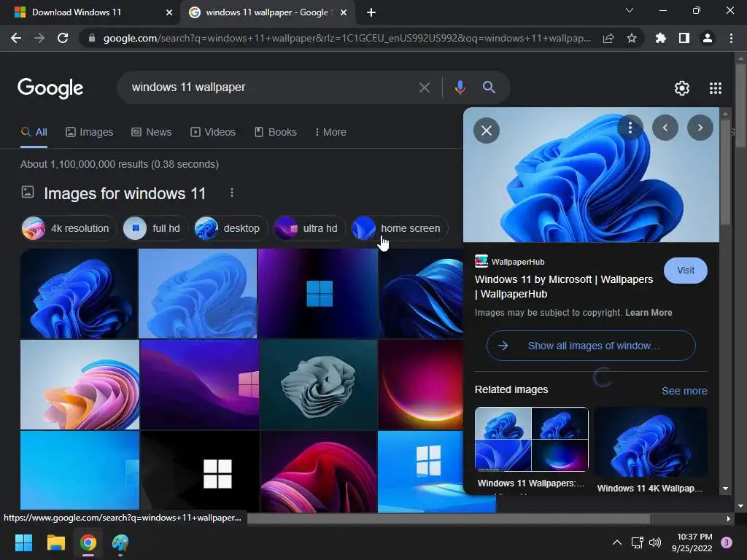Share this page from address bar
747x560 pixels.
point(608,38)
